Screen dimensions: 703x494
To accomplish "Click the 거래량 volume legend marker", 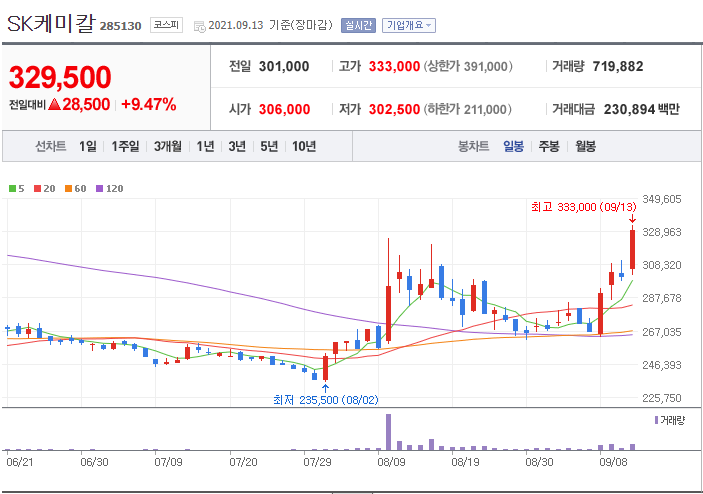I will [656, 420].
